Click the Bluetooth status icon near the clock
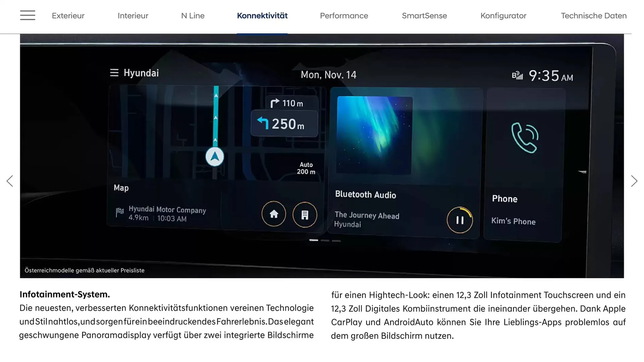The height and width of the screenshot is (362, 644). point(517,76)
